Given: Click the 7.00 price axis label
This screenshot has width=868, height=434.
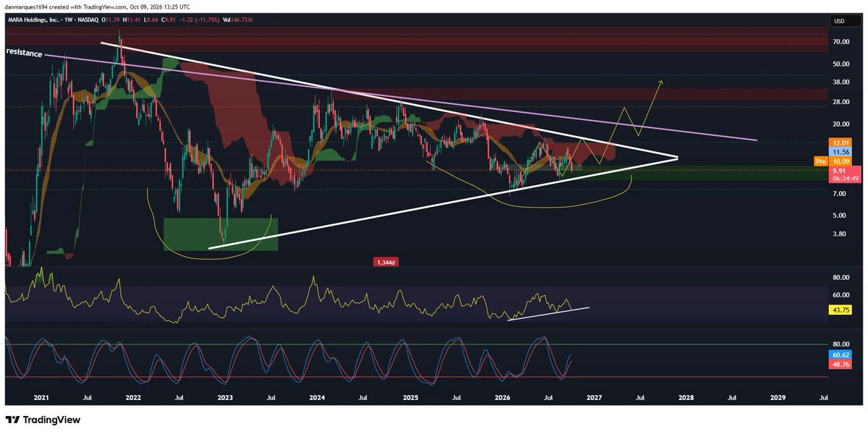Looking at the screenshot, I should pyautogui.click(x=839, y=194).
